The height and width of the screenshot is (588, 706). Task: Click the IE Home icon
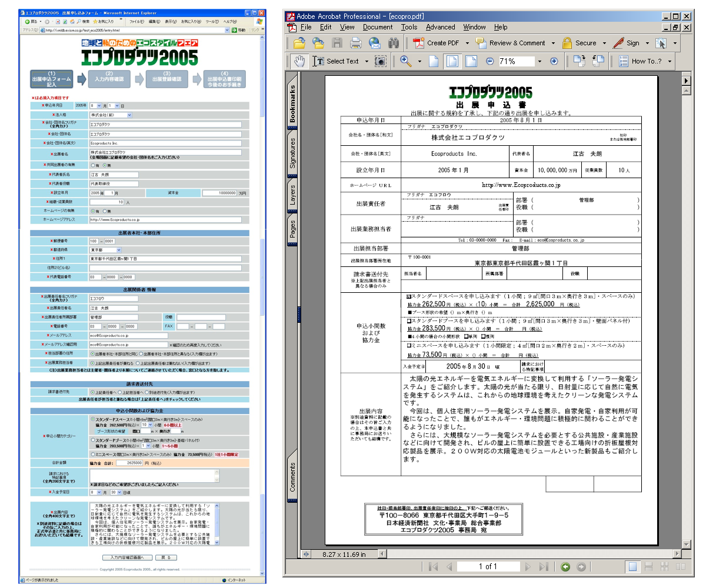click(72, 21)
